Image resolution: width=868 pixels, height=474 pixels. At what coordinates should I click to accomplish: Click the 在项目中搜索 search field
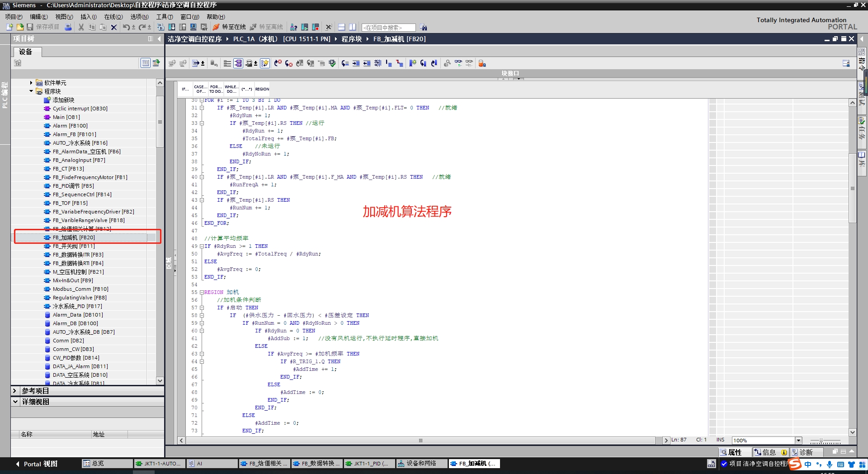(x=388, y=28)
